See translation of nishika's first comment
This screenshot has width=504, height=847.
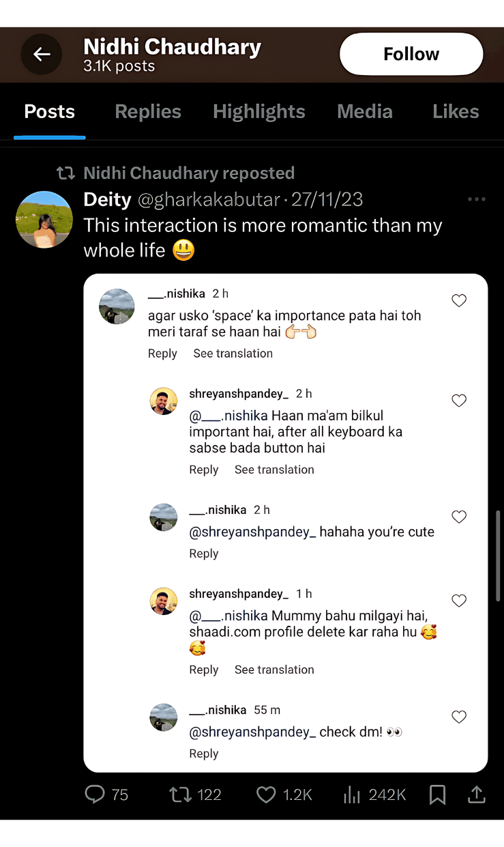point(233,354)
